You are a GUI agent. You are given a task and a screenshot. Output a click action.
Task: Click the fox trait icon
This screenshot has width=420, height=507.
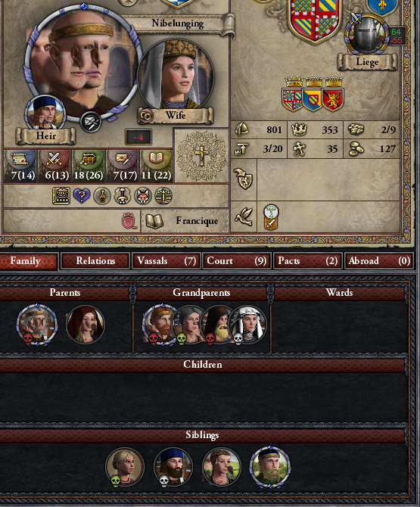point(143,196)
